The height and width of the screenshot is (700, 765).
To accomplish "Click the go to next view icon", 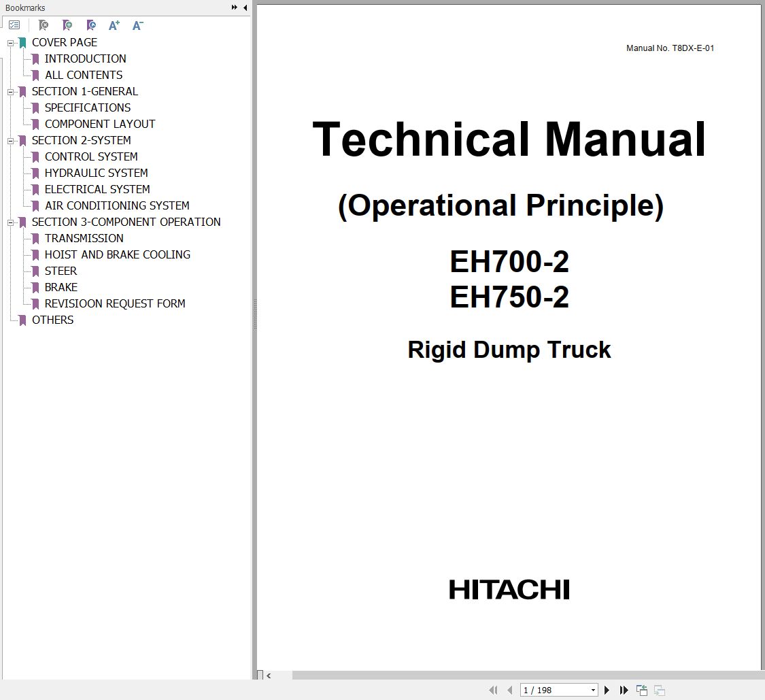I will tap(660, 690).
